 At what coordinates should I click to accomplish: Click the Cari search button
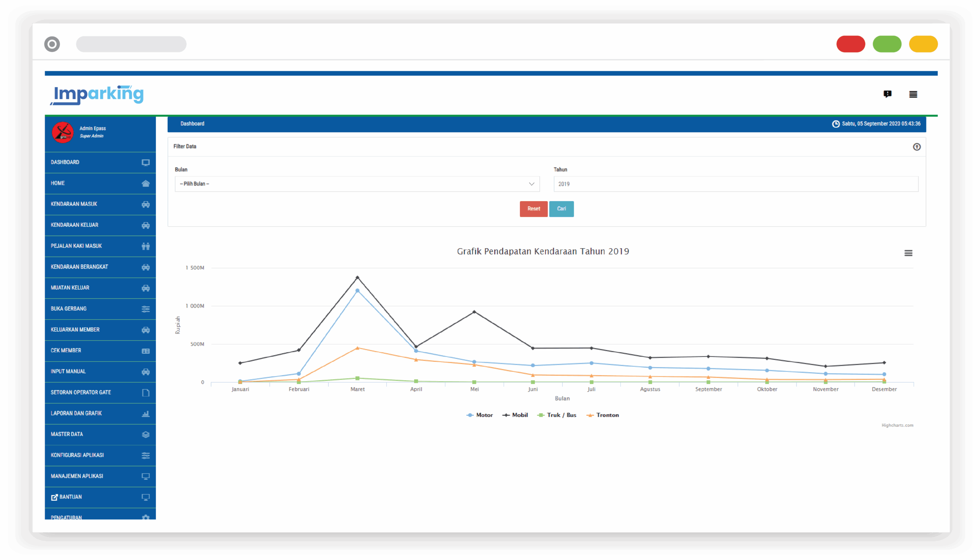[x=561, y=209]
